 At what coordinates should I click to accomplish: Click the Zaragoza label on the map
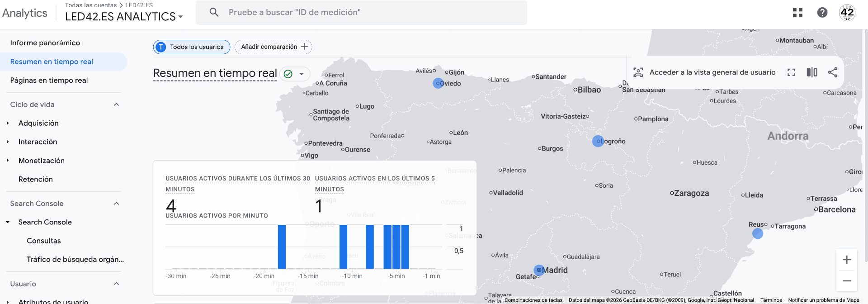[x=691, y=193]
